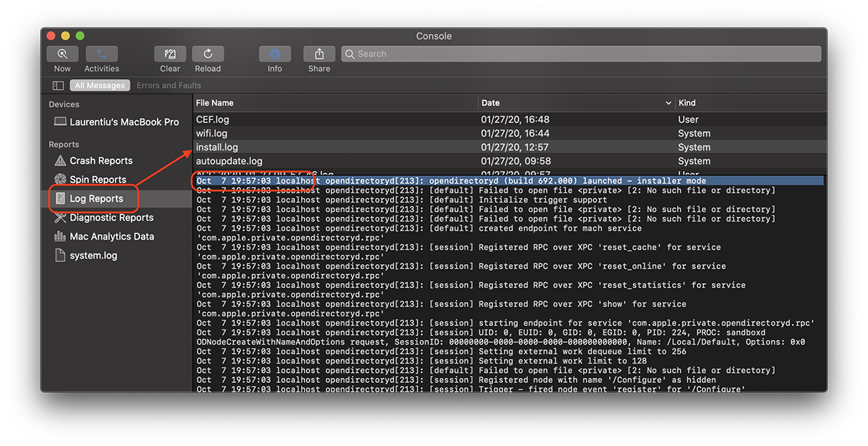Open system.log in the sidebar
This screenshot has height=446, width=868.
93,255
